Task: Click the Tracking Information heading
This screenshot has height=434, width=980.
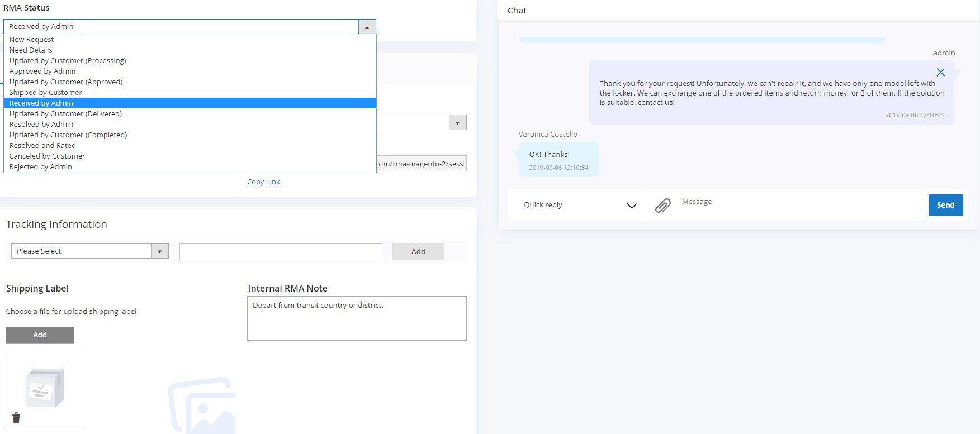Action: click(56, 225)
